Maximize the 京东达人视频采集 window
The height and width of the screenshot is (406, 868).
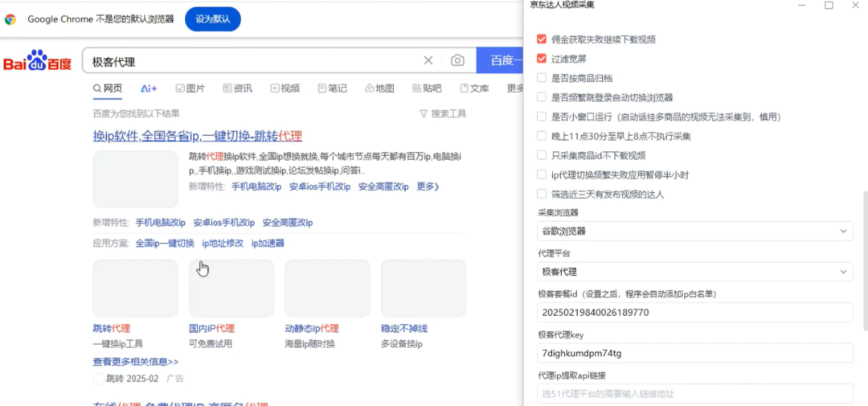(829, 5)
